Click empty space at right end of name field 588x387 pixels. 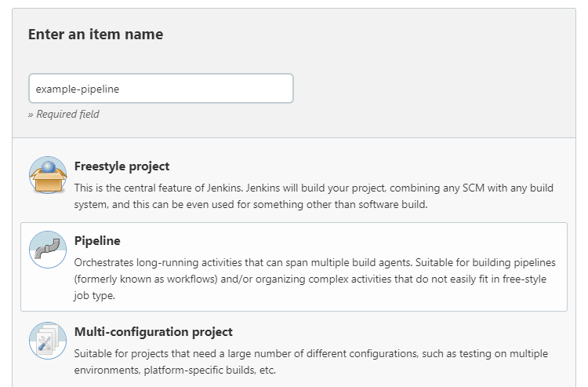click(267, 89)
